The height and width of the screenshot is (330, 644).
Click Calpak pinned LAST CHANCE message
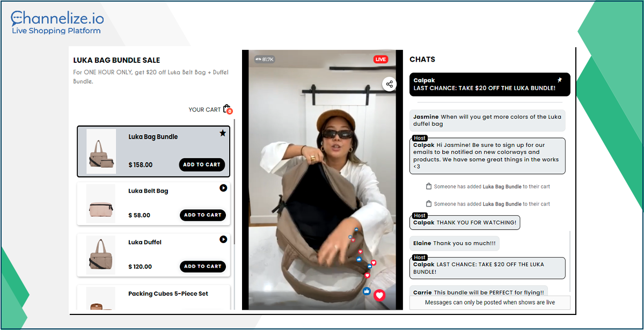click(x=489, y=84)
